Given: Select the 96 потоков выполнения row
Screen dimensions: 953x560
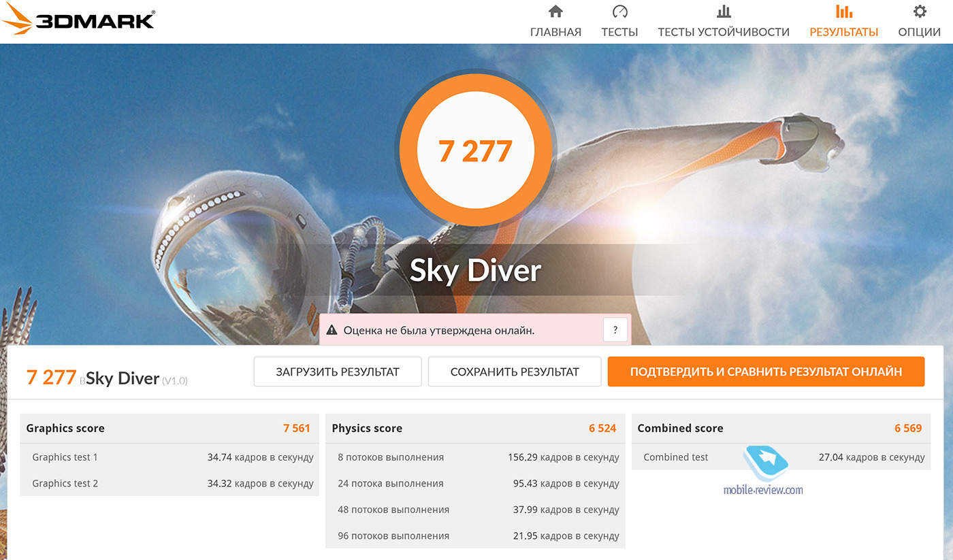Looking at the screenshot, I should pyautogui.click(x=475, y=536).
